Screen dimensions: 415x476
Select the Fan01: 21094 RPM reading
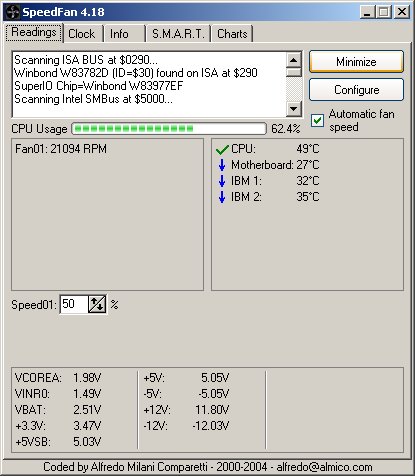[x=61, y=149]
